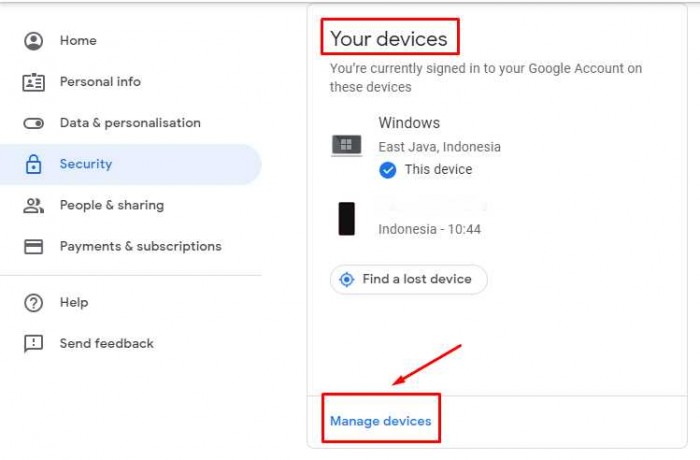Select the Windows device name
The height and width of the screenshot is (460, 700).
pos(409,123)
